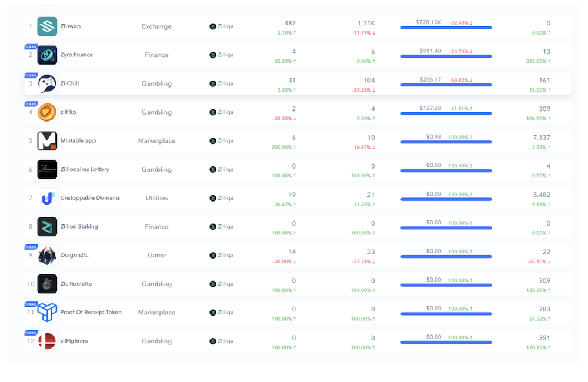Click the Zilliqa chain icon in ZIL Roulette row
The height and width of the screenshot is (382, 588).
coord(213,284)
